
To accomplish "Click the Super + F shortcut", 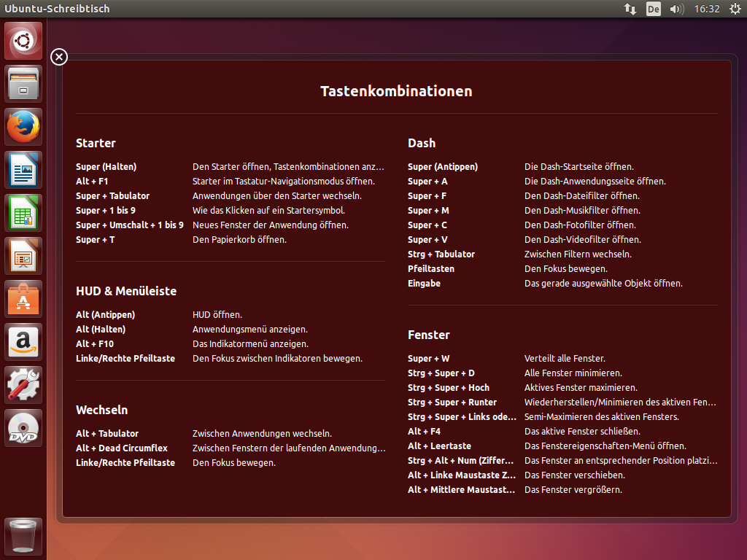I will (x=427, y=195).
